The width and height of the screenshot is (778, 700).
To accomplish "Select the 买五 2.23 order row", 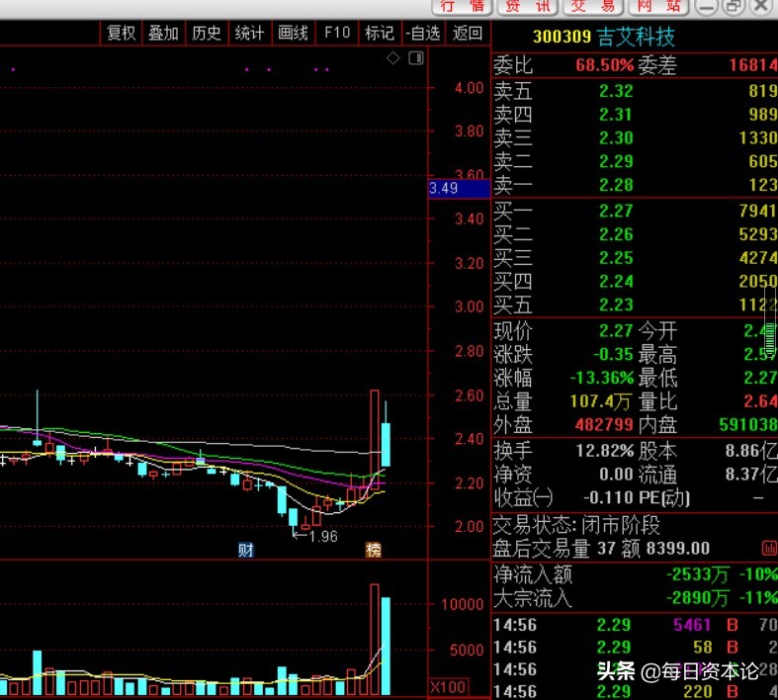I will point(635,305).
